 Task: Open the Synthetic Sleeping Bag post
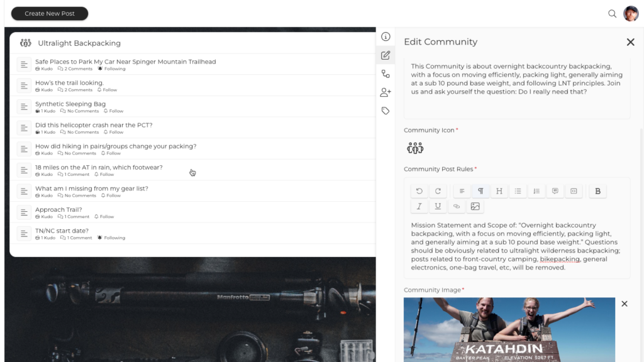[70, 104]
